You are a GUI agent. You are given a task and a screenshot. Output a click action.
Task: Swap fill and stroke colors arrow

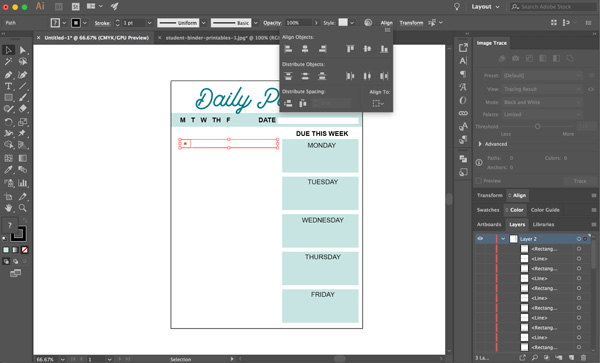[x=24, y=221]
